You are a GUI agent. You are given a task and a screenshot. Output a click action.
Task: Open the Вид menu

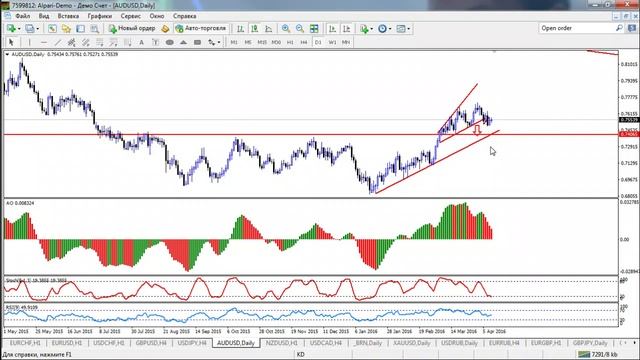coord(44,16)
